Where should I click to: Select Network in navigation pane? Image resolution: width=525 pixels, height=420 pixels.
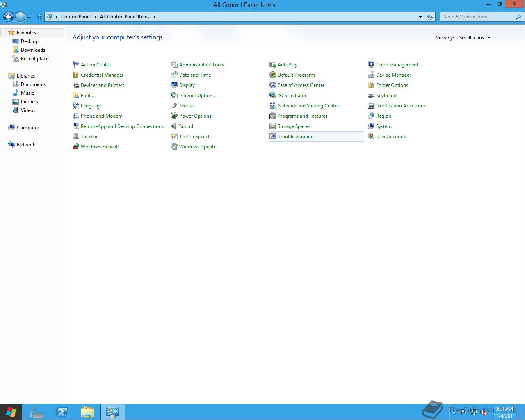(26, 144)
